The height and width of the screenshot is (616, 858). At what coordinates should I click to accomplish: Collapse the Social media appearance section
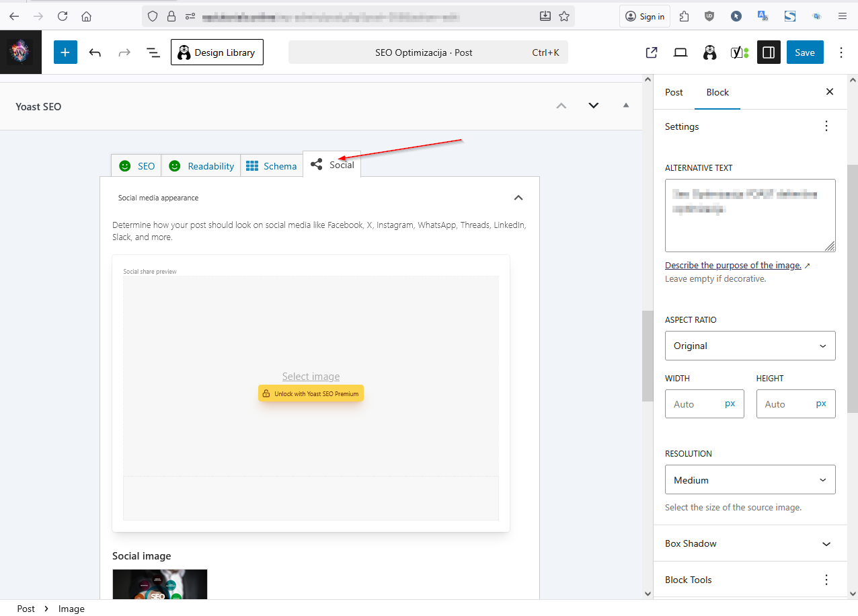click(x=518, y=198)
